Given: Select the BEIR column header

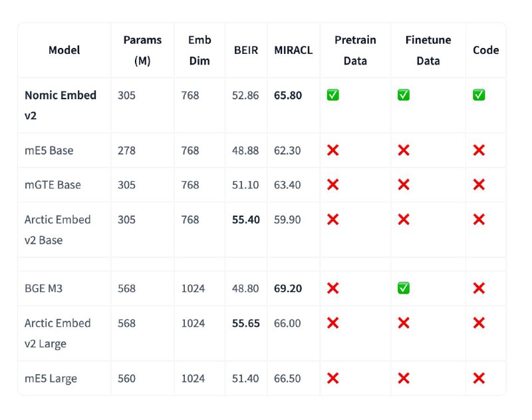Looking at the screenshot, I should pos(246,50).
